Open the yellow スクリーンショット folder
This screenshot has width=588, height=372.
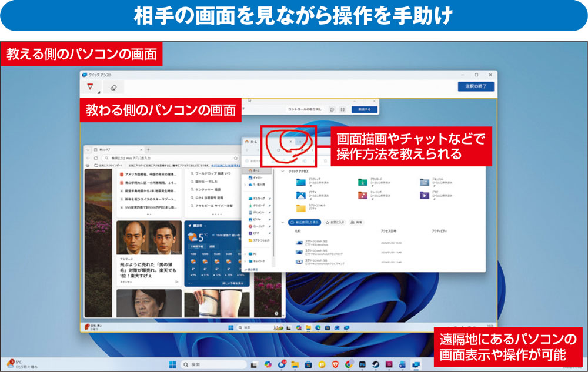coord(310,207)
